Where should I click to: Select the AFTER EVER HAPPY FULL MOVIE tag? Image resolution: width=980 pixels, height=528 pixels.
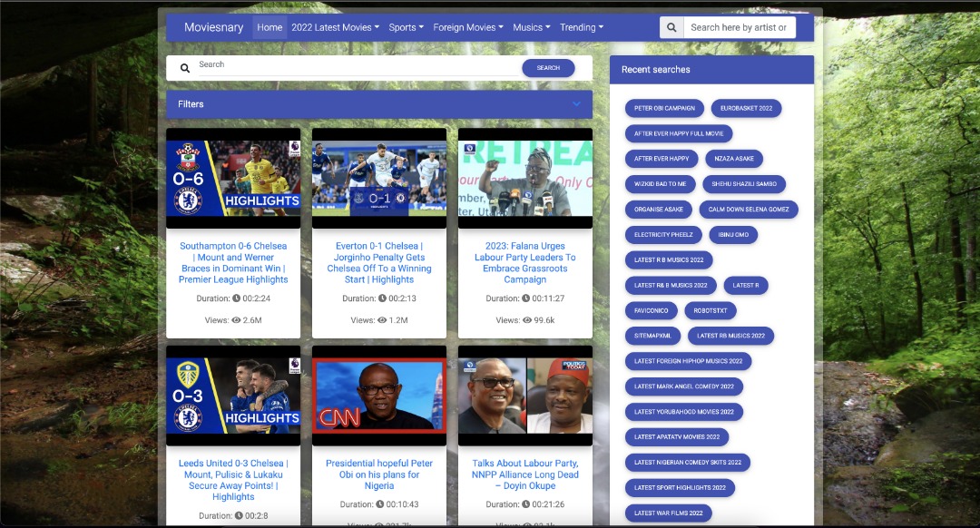pyautogui.click(x=679, y=133)
